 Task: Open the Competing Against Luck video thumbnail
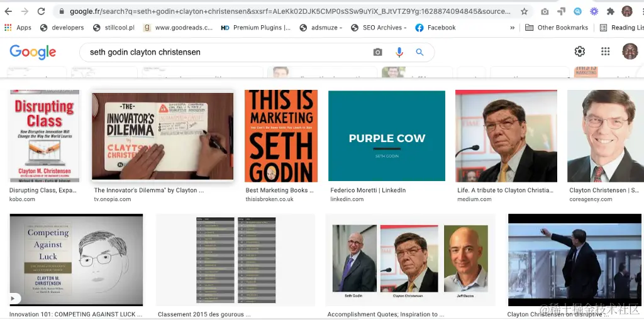(76, 260)
